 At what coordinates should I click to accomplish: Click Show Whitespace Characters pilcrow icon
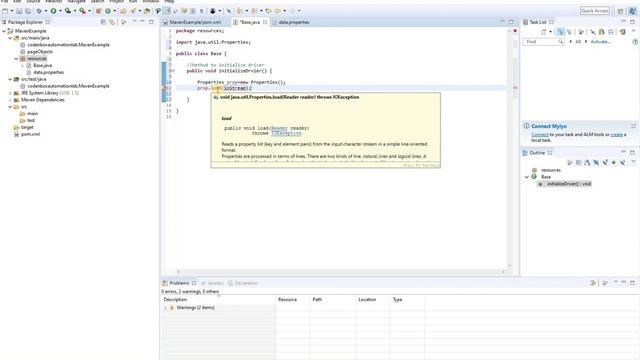(201, 11)
